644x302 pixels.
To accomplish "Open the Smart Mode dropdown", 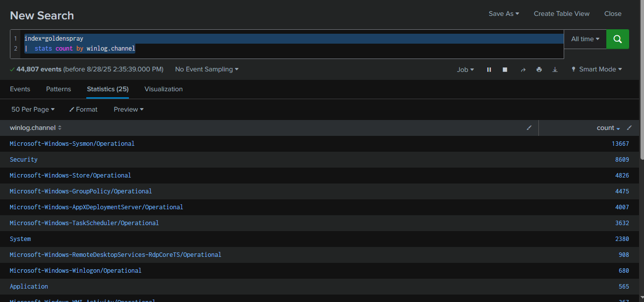I will (x=596, y=70).
